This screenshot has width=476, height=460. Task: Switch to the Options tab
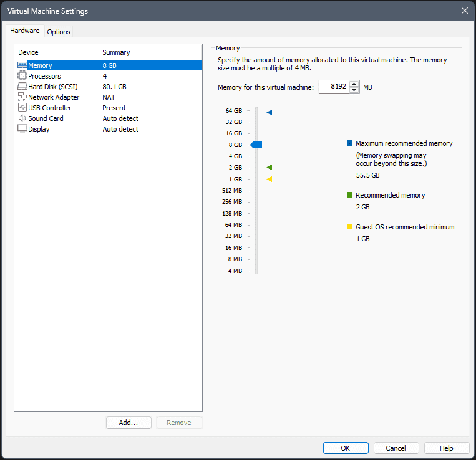point(59,32)
